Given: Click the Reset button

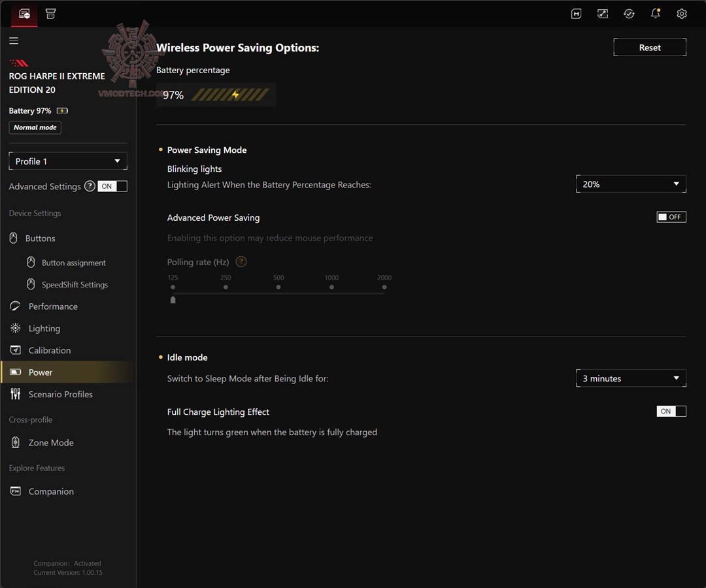Looking at the screenshot, I should (650, 47).
